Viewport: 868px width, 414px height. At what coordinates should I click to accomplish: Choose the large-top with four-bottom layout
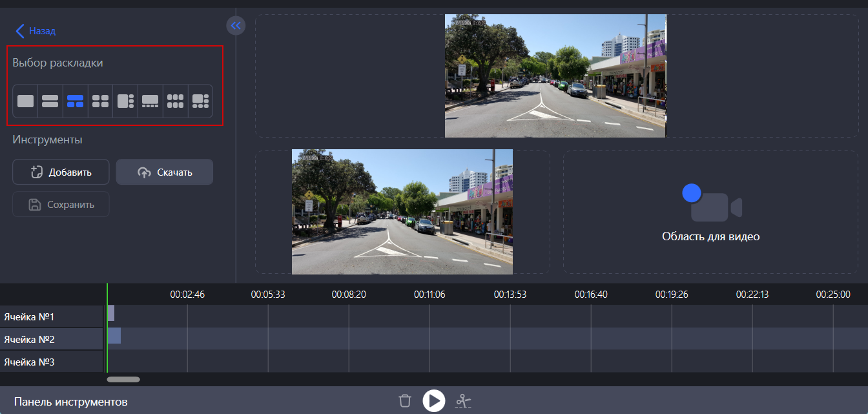pos(150,101)
